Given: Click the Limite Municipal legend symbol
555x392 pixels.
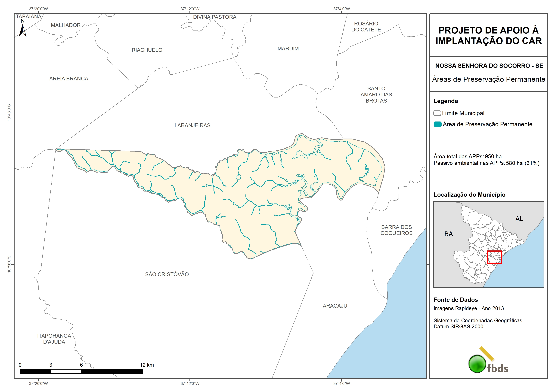Looking at the screenshot, I should coord(437,113).
